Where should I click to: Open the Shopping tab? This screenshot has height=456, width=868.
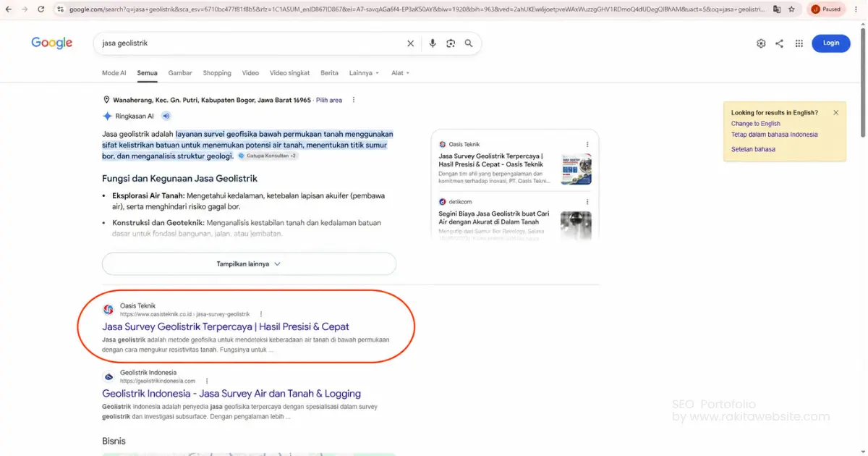[217, 73]
